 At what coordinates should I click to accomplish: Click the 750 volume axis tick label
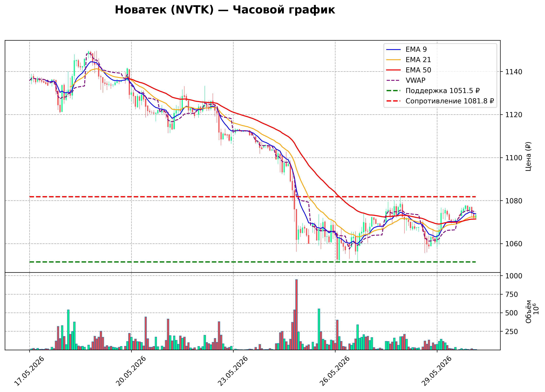pyautogui.click(x=512, y=295)
